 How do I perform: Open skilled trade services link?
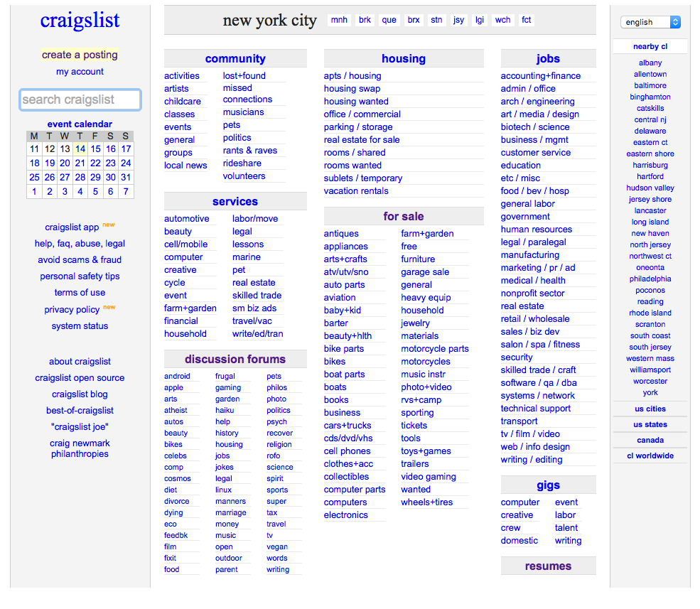coord(257,296)
